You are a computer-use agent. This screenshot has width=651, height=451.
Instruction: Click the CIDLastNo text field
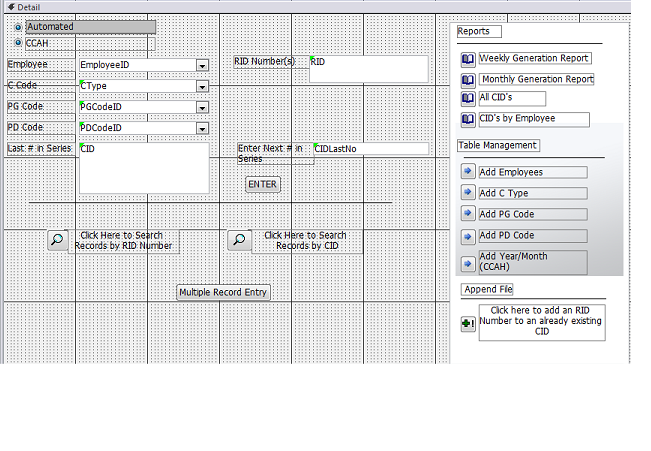pyautogui.click(x=371, y=149)
